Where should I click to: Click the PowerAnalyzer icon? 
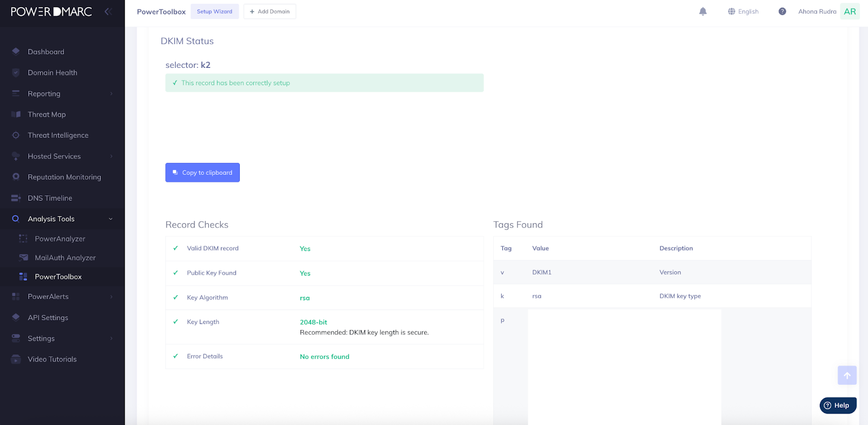[23, 239]
